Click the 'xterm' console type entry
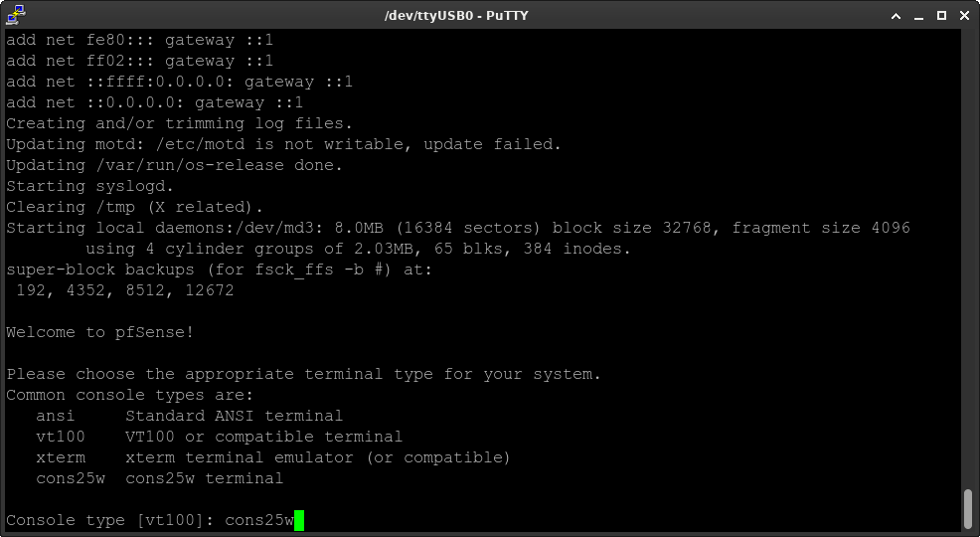The height and width of the screenshot is (537, 980). [61, 457]
